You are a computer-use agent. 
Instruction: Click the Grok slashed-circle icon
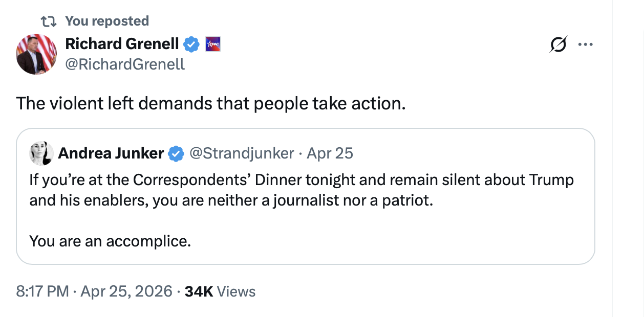(x=558, y=44)
